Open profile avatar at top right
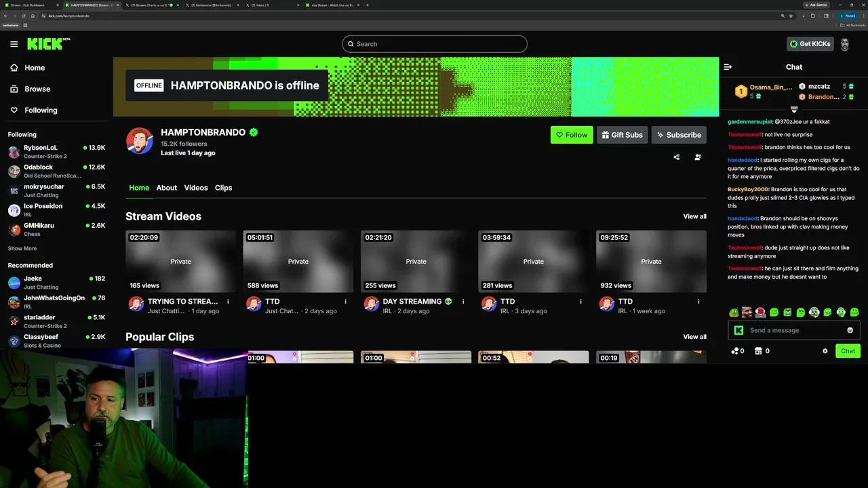Viewport: 868px width, 488px height. point(845,44)
